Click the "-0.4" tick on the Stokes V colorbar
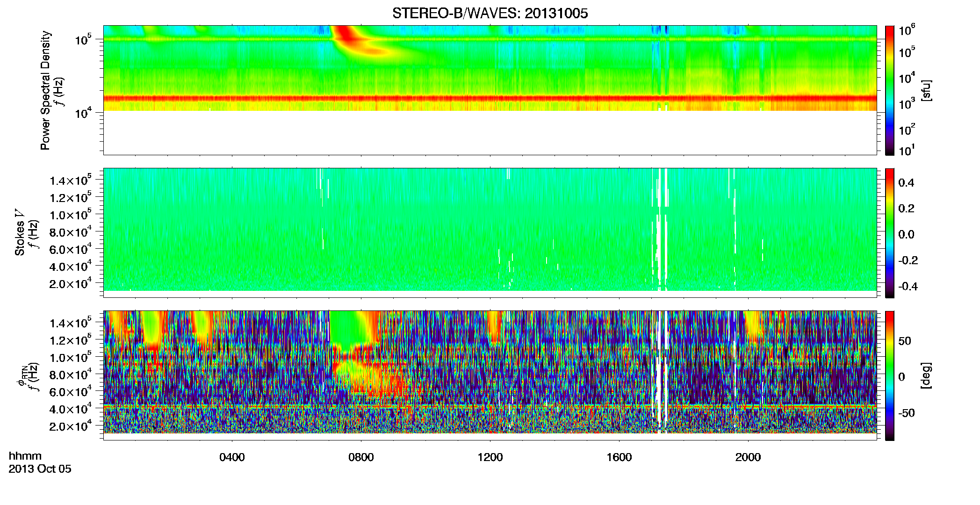The width and height of the screenshot is (980, 505). [908, 286]
